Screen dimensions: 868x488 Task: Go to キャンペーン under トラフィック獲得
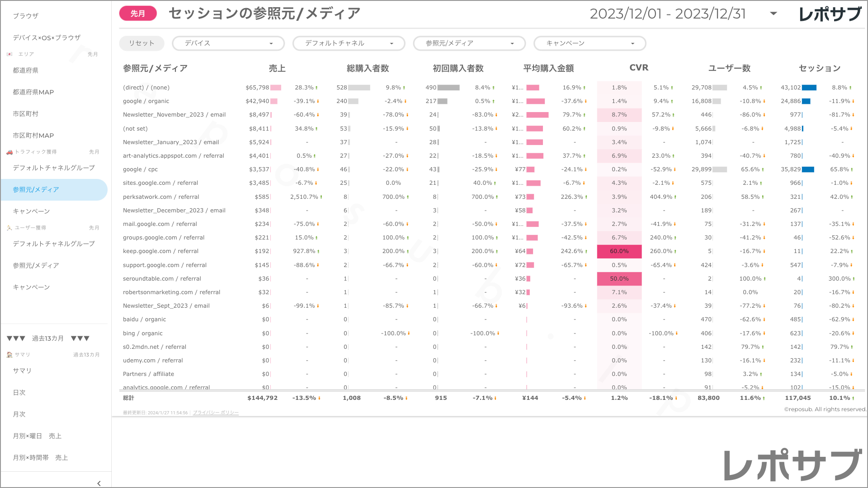click(x=31, y=211)
